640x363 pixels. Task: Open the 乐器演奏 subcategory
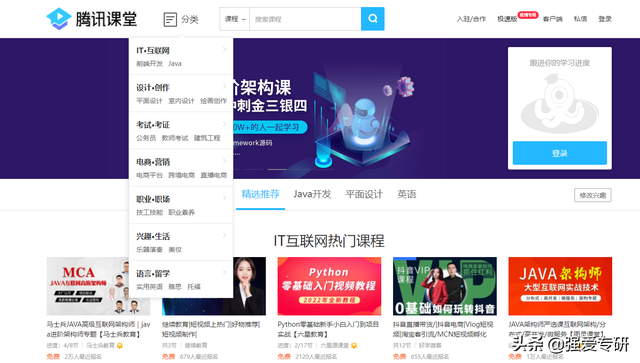tap(149, 249)
